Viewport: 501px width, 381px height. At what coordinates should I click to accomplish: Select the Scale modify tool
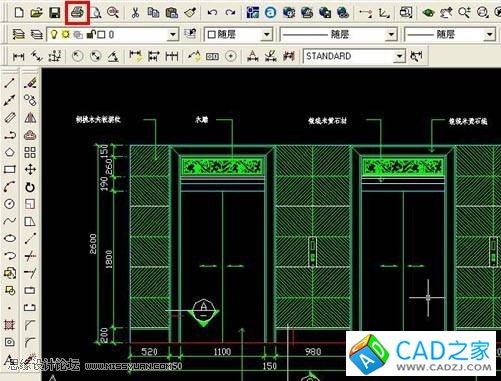[x=30, y=204]
